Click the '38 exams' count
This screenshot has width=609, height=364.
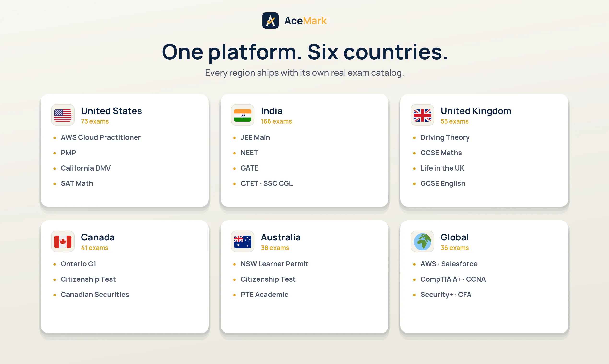coord(275,248)
